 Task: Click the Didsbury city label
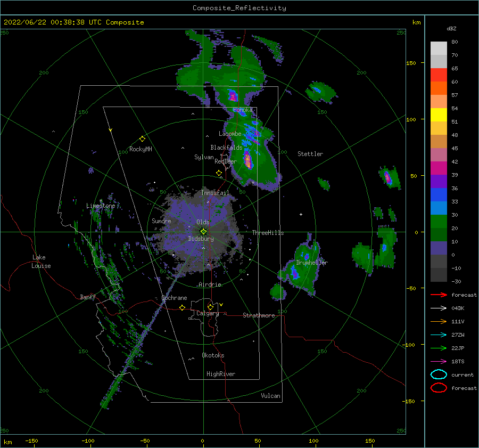201,239
